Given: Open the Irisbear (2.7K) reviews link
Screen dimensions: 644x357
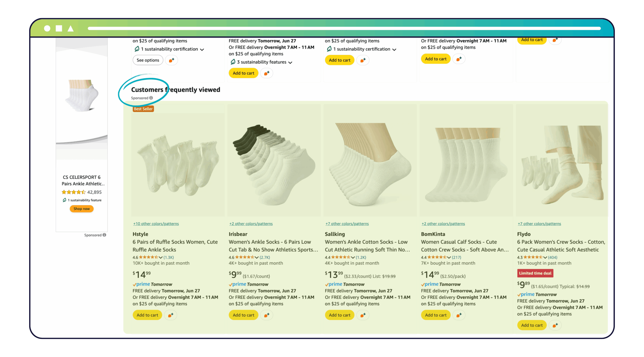Looking at the screenshot, I should point(265,257).
